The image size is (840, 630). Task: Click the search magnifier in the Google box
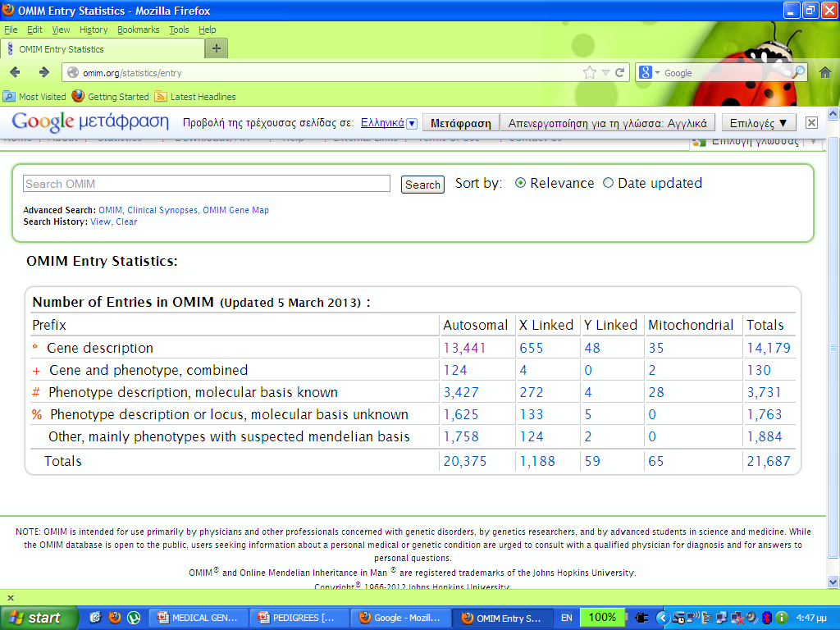(x=798, y=72)
